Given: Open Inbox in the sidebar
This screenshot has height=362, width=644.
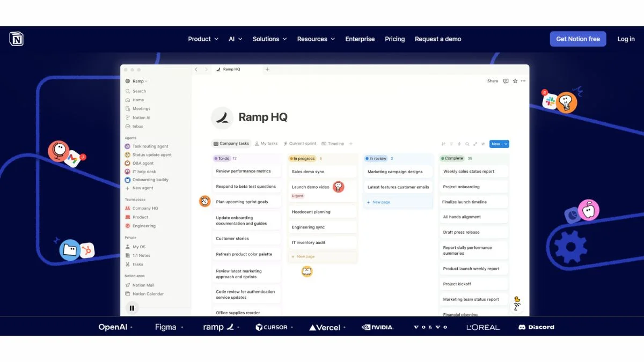Looking at the screenshot, I should (134, 127).
